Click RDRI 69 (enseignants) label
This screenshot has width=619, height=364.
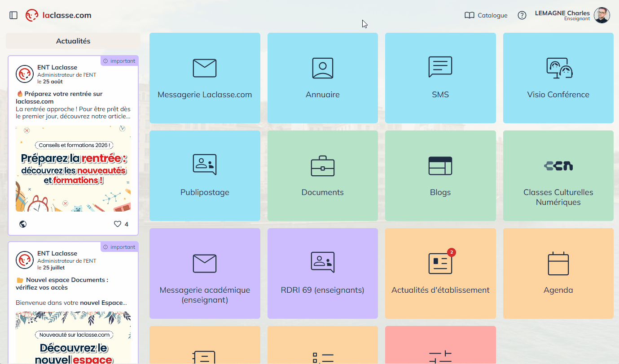pos(323,290)
